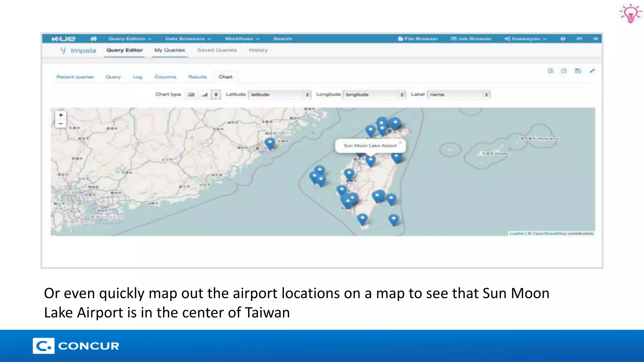Click the save results disk icon
Image resolution: width=644 pixels, height=362 pixels.
[x=578, y=71]
